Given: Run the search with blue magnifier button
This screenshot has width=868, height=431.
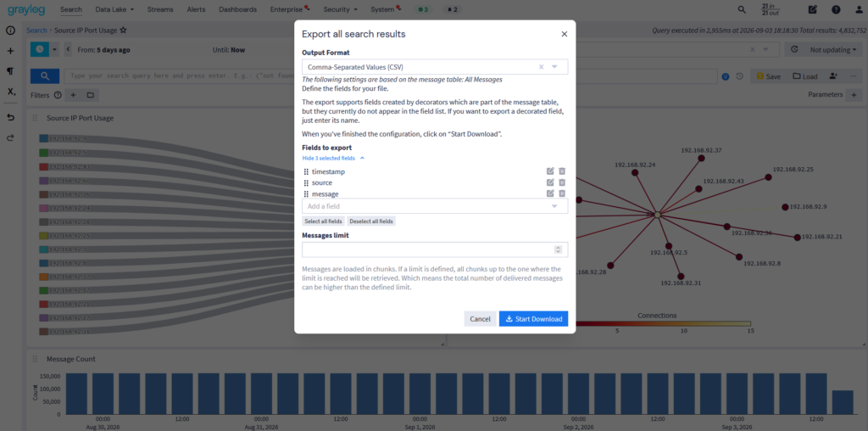Looking at the screenshot, I should tap(45, 76).
